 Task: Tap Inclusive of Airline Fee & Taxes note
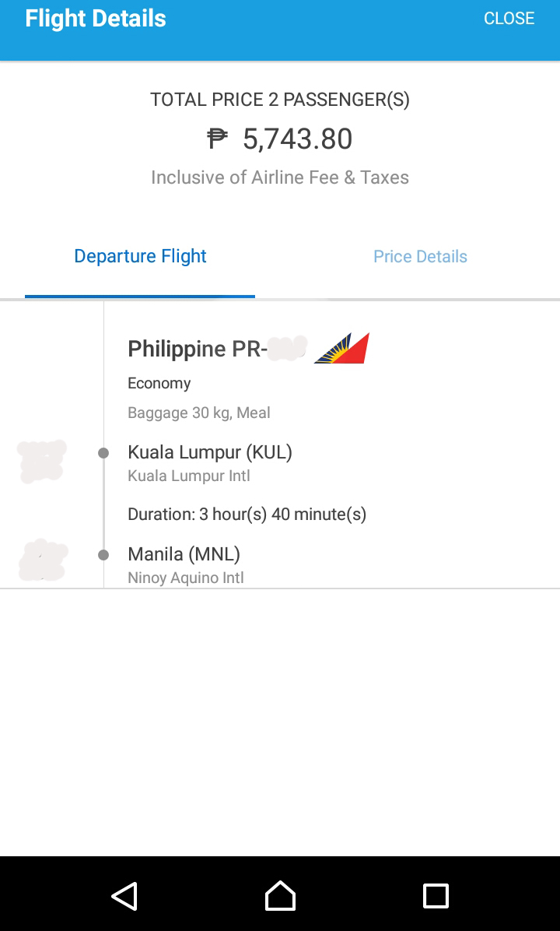[x=280, y=177]
